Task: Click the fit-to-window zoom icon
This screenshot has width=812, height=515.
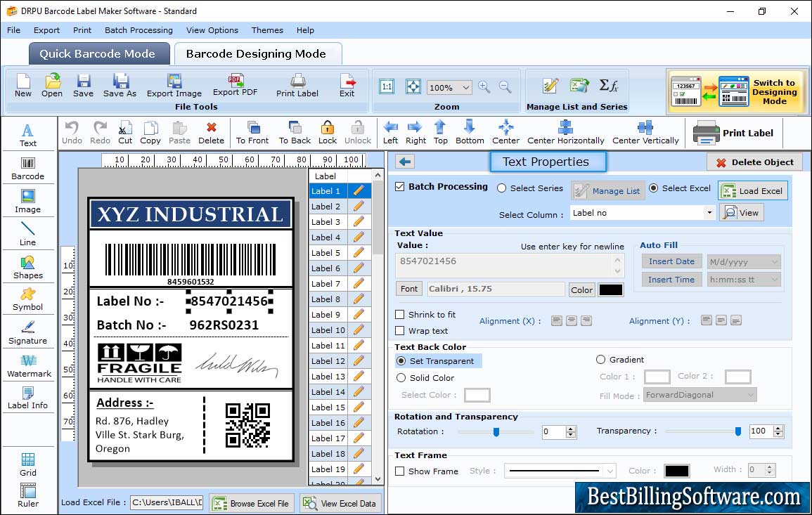Action: point(413,86)
